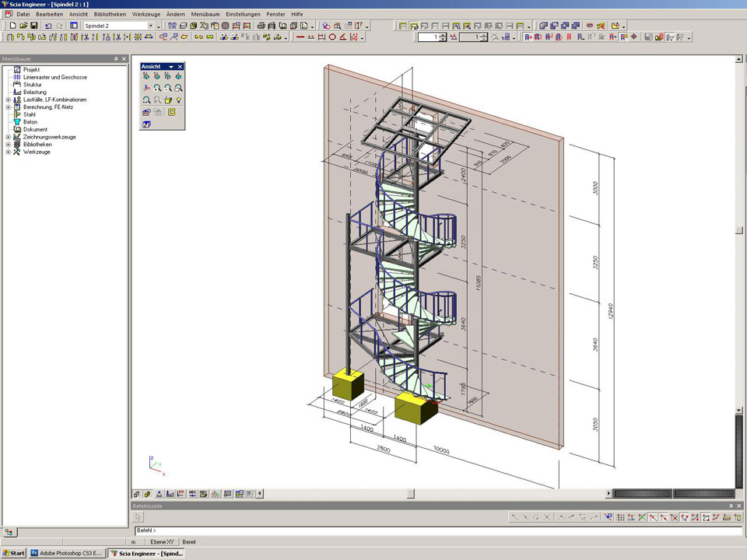Click the horizontal scrollbar thumb below viewport

coord(411,493)
